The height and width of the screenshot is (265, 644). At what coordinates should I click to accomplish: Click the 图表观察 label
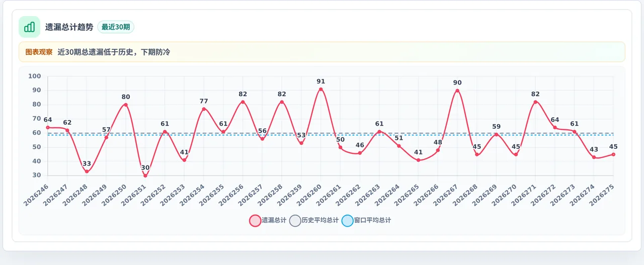point(39,52)
